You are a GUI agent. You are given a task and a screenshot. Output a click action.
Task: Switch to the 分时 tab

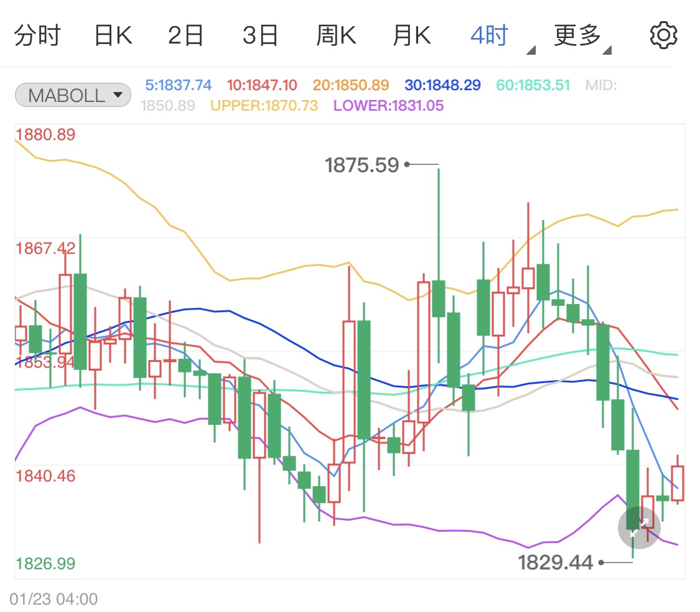click(x=37, y=35)
